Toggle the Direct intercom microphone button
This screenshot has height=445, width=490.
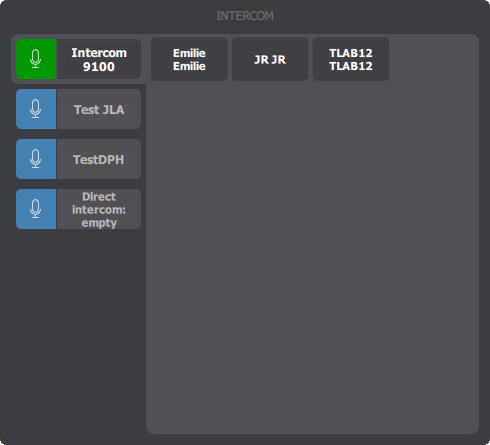36,209
